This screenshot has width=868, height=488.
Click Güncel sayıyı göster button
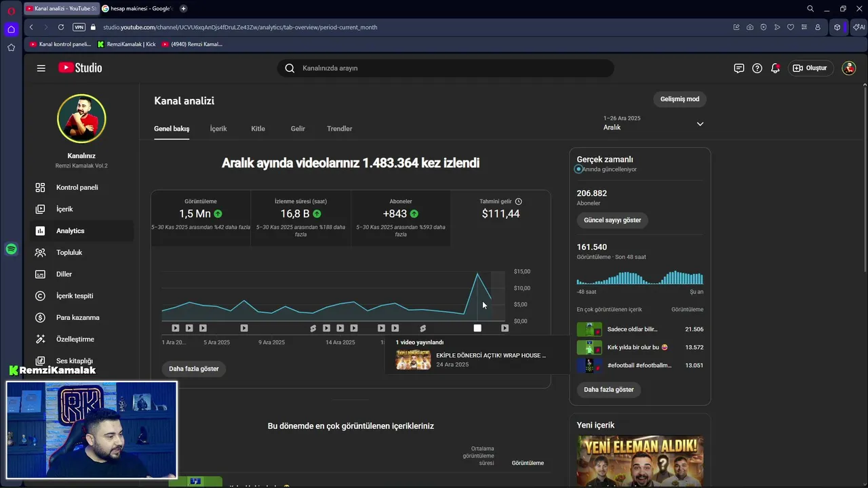click(x=612, y=220)
